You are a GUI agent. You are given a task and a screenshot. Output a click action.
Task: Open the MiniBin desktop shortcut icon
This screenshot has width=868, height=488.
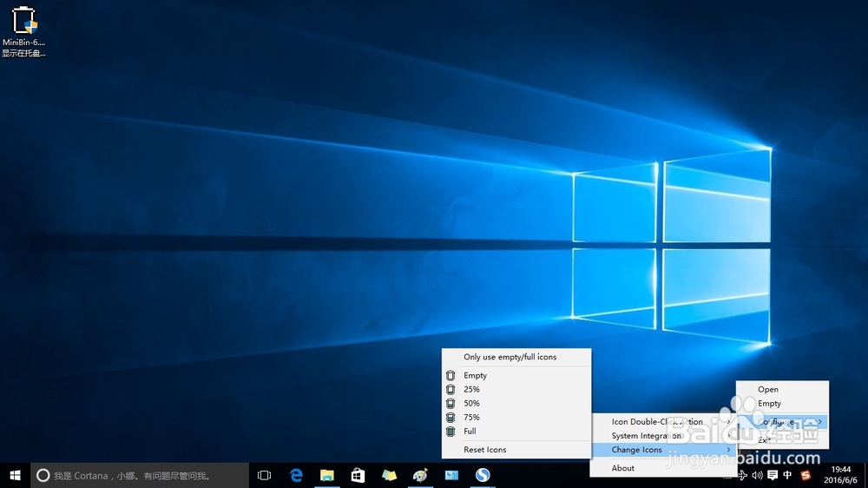tap(23, 31)
